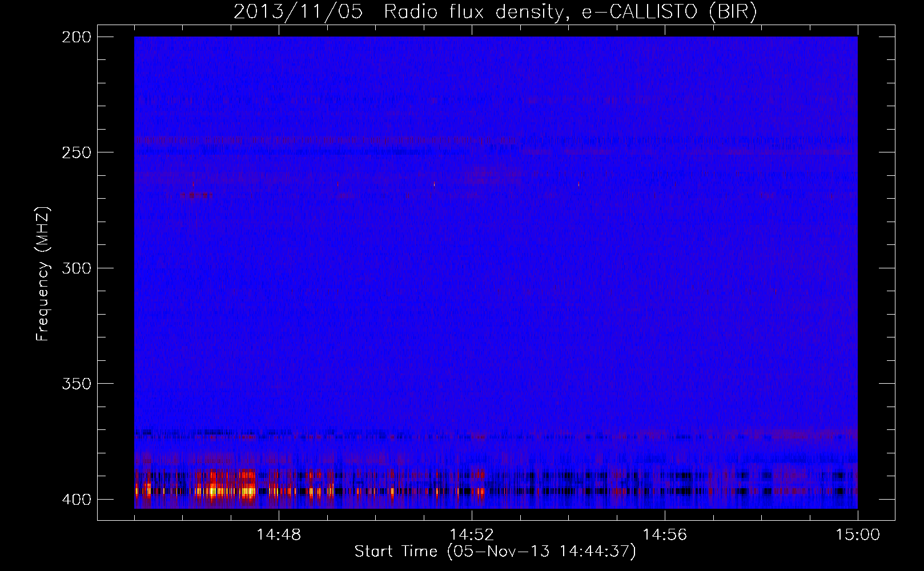
Task: Click the 14:56 time tick label
Action: pyautogui.click(x=665, y=535)
